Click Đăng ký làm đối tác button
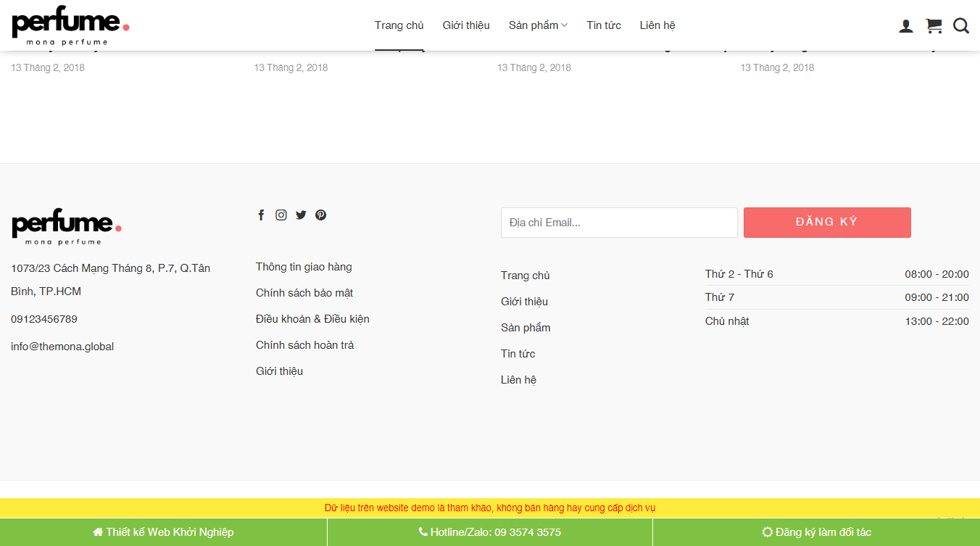Viewport: 980px width, 546px height. click(816, 532)
